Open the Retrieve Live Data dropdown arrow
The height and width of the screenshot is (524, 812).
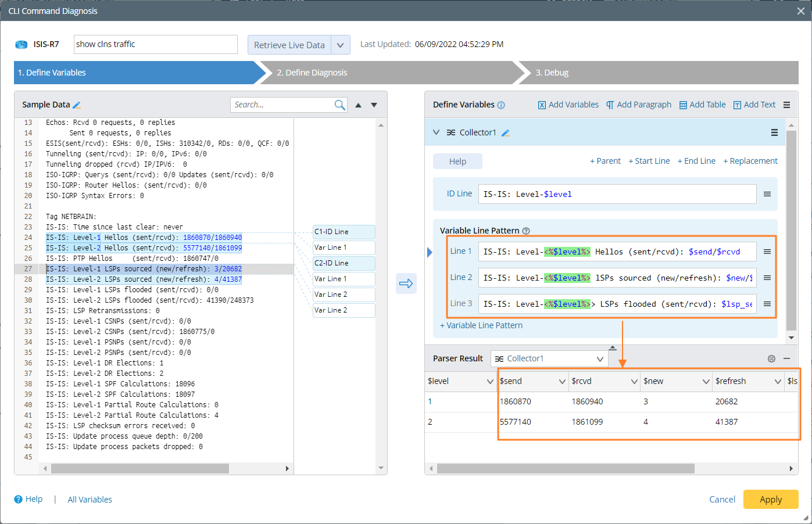340,45
